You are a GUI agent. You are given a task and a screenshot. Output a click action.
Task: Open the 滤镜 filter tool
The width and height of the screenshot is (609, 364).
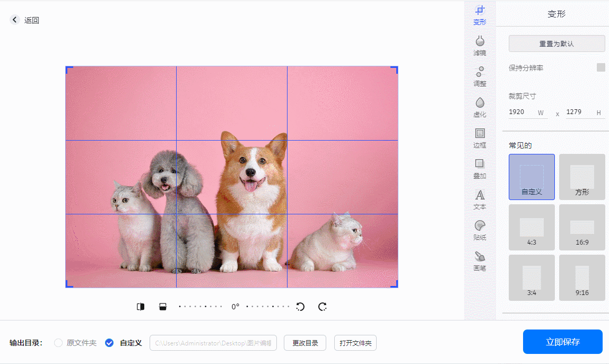coord(480,46)
